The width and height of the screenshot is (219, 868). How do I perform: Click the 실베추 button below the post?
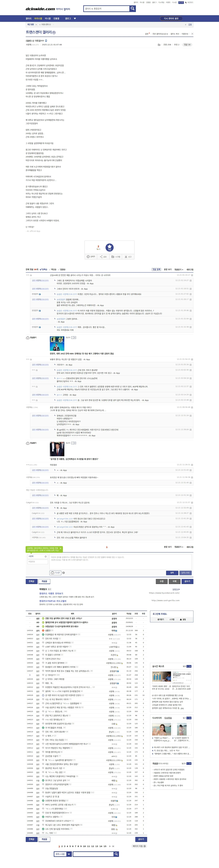click(x=91, y=257)
